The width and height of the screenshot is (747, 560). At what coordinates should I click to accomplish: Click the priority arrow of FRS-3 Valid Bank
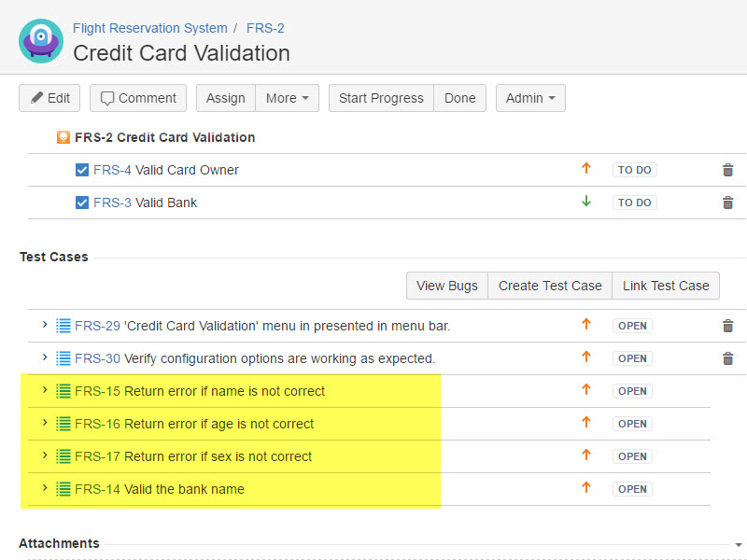586,202
